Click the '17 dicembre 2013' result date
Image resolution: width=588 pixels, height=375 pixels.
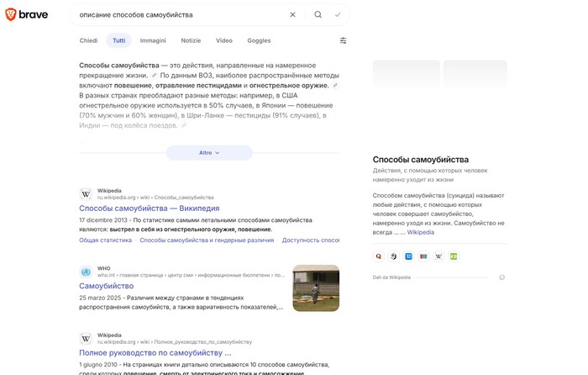tap(103, 220)
